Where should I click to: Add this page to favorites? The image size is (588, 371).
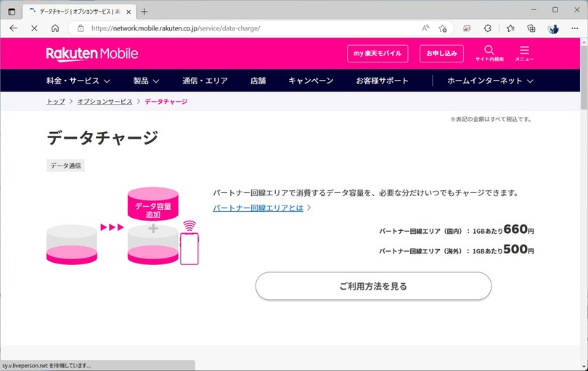pos(443,28)
